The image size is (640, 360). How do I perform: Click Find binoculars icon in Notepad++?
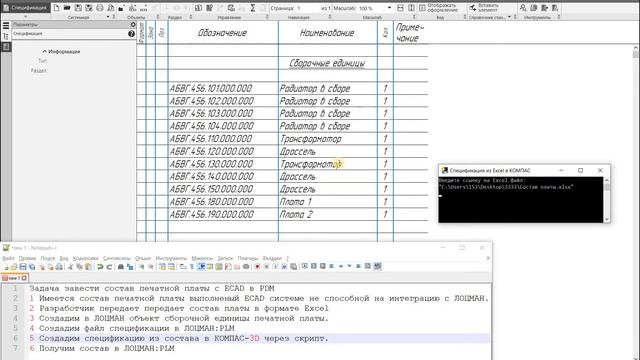click(120, 267)
